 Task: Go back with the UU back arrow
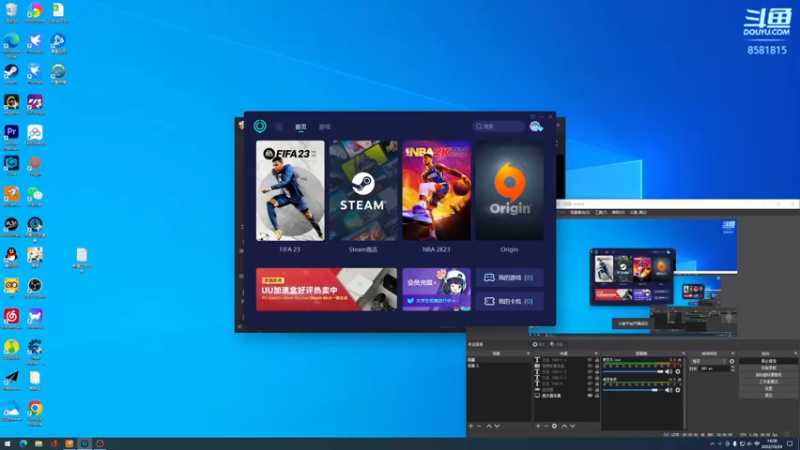pyautogui.click(x=279, y=127)
